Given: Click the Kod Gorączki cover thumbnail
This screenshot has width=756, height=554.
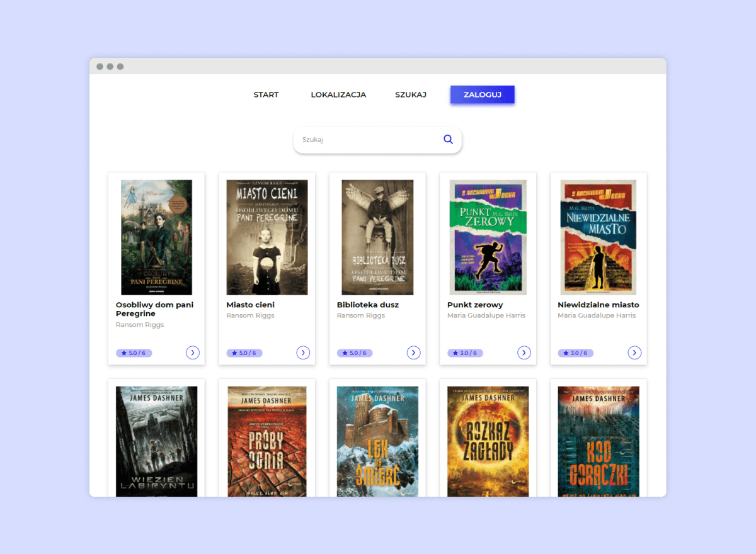Looking at the screenshot, I should point(598,441).
